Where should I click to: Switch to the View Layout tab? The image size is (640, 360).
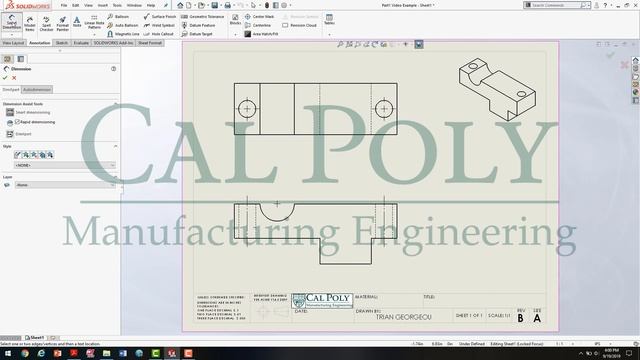pos(13,43)
